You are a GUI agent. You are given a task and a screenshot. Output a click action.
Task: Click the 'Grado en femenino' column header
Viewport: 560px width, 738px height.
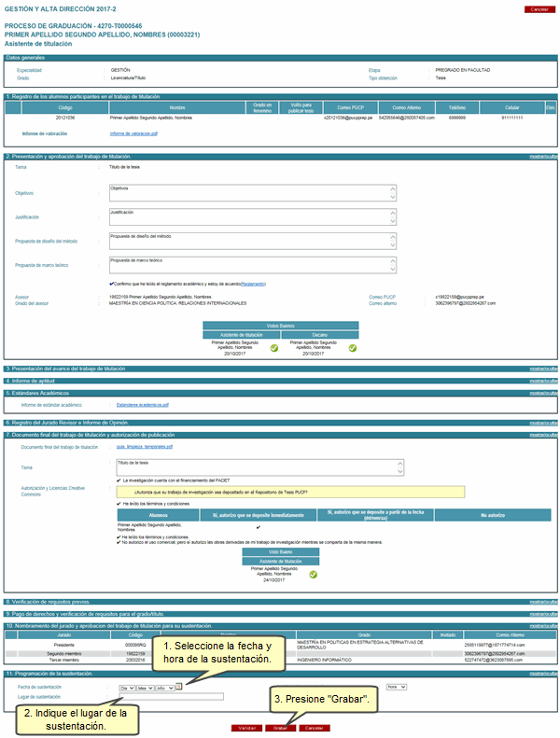tap(262, 108)
